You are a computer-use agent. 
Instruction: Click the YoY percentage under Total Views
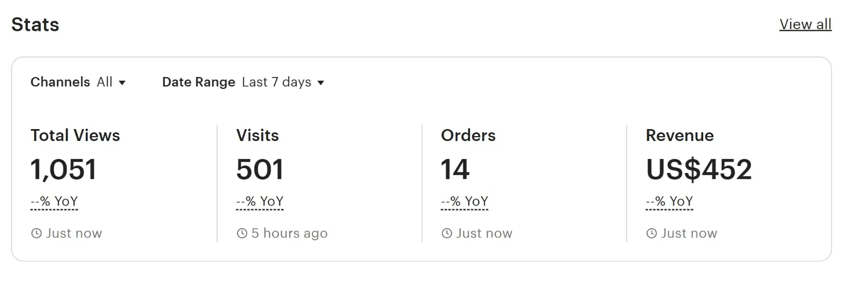click(54, 202)
